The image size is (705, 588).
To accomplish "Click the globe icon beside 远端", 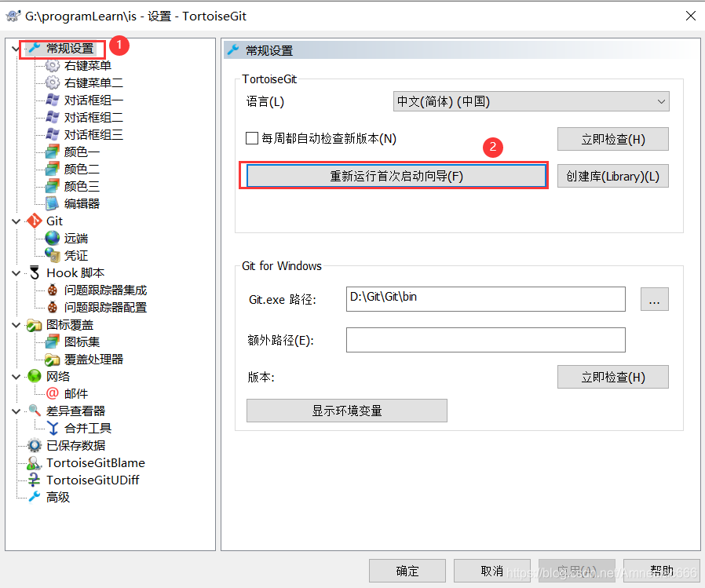I will (53, 238).
